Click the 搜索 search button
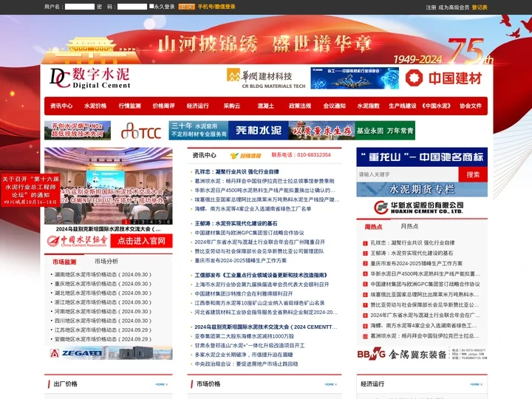 click(x=473, y=174)
